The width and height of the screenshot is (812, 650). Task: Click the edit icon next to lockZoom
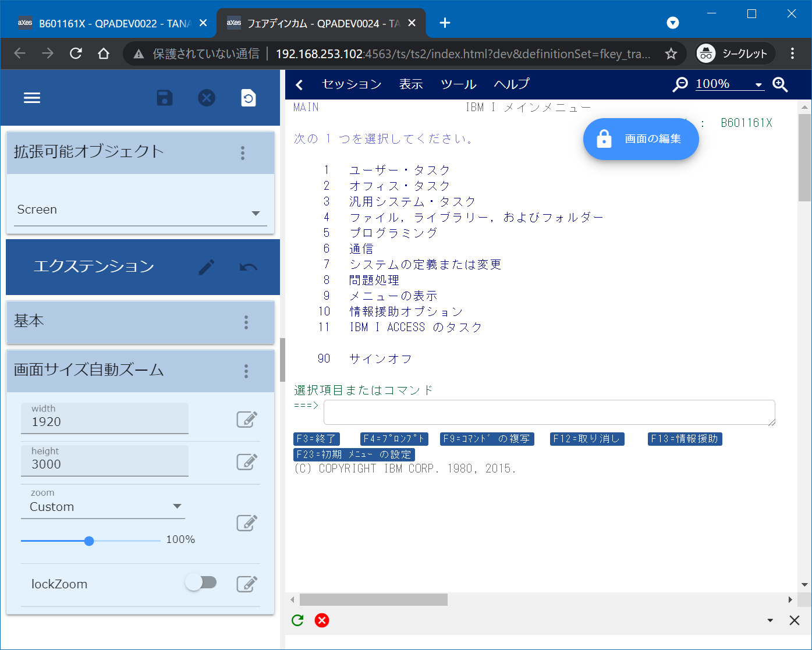click(247, 584)
